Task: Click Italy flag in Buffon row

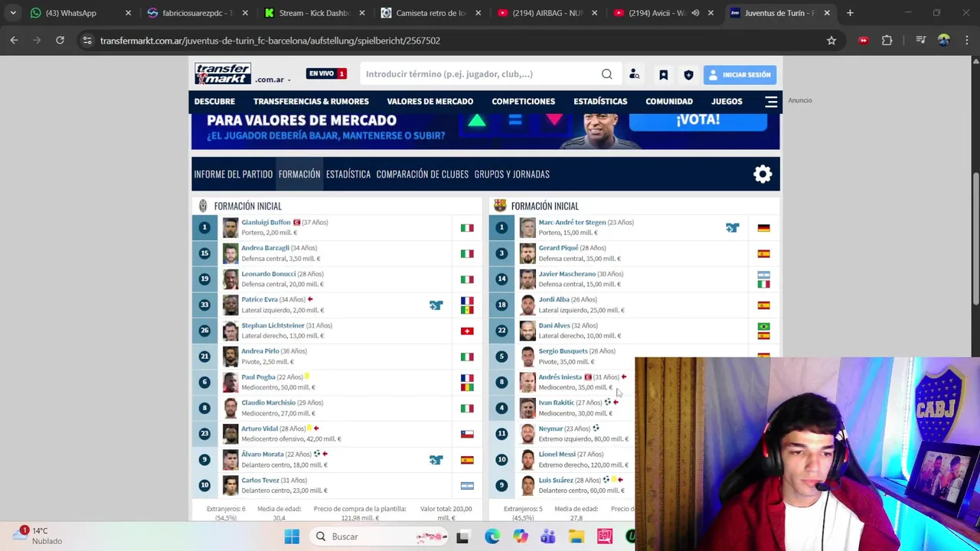Action: 467,228
